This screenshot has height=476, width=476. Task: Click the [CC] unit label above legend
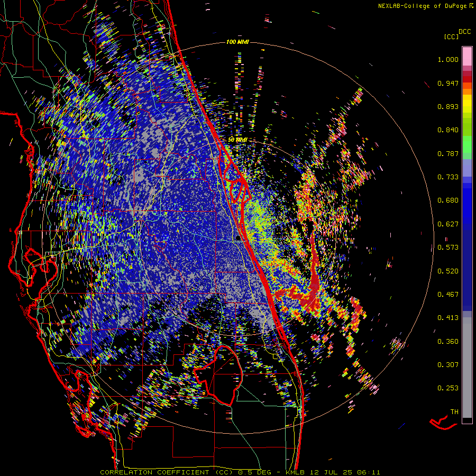point(451,36)
